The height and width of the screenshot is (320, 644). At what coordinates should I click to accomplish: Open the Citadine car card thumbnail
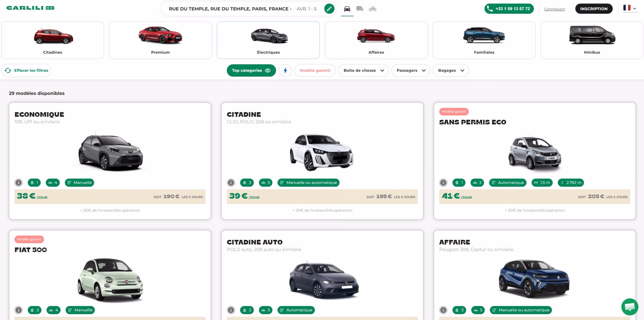(322, 152)
